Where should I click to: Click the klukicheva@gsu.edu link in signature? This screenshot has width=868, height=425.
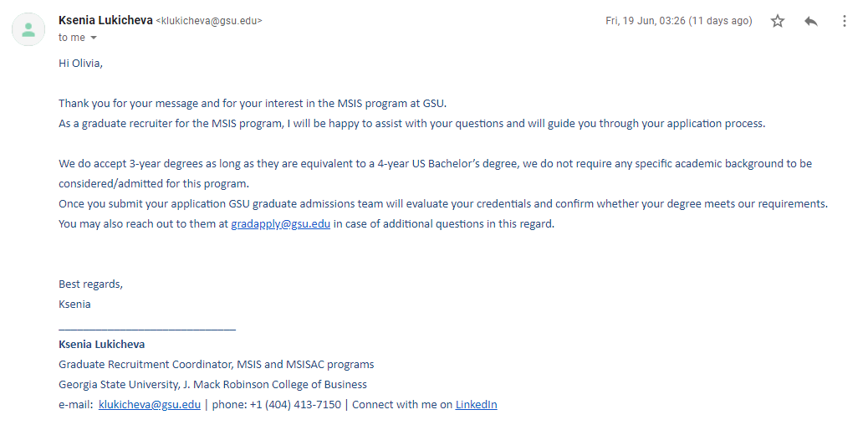point(150,404)
